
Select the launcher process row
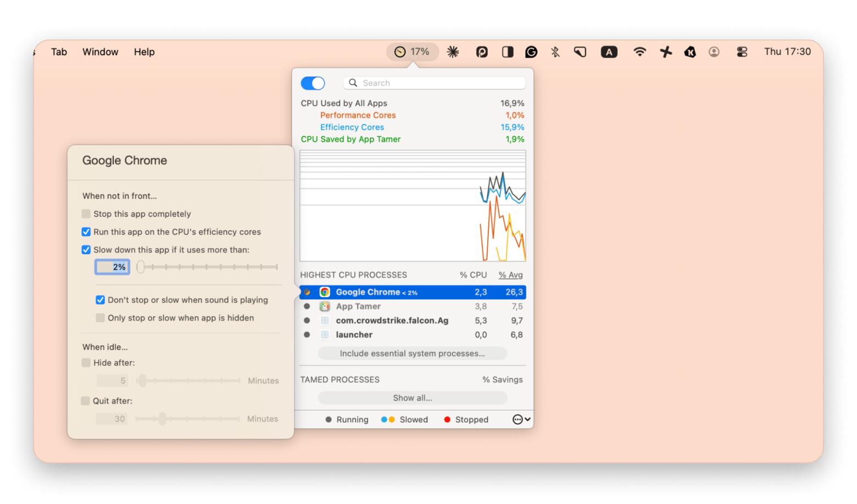(x=413, y=335)
